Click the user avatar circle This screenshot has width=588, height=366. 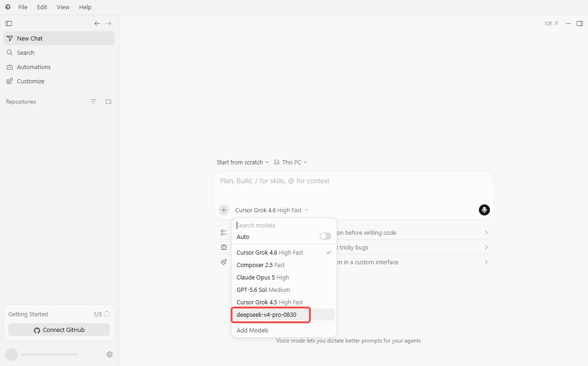(12, 354)
